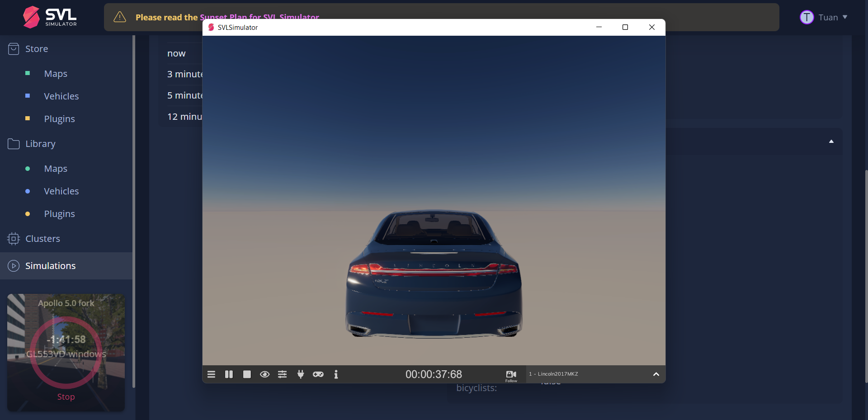Open controls with the gamepad icon
Screen dimensions: 868x420
[x=318, y=374]
